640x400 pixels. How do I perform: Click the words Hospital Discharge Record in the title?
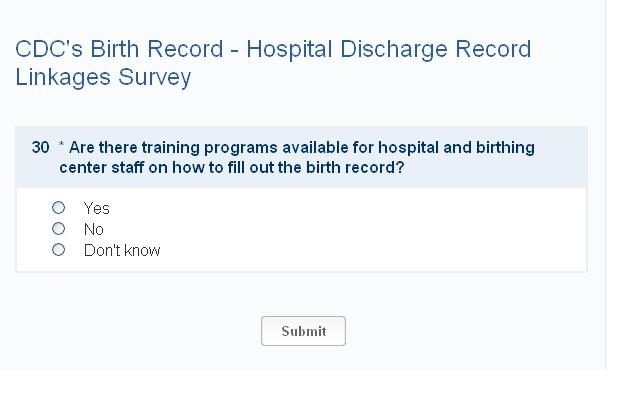pos(389,49)
